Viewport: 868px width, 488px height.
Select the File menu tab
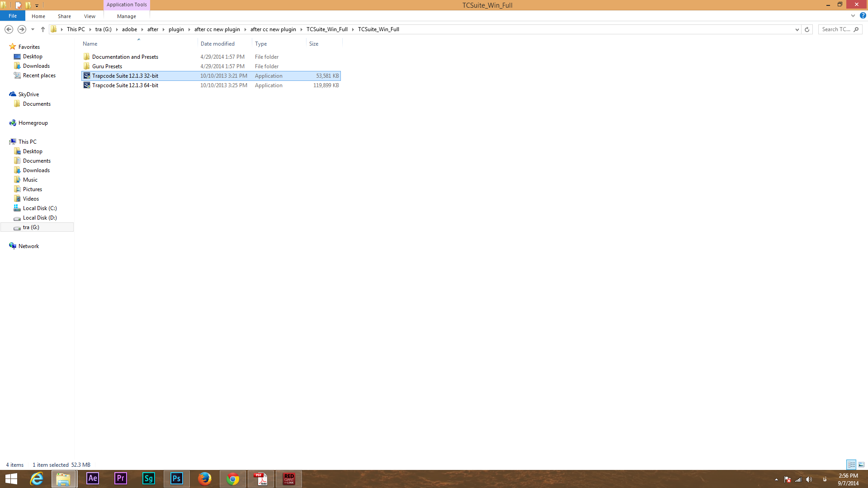pos(13,16)
